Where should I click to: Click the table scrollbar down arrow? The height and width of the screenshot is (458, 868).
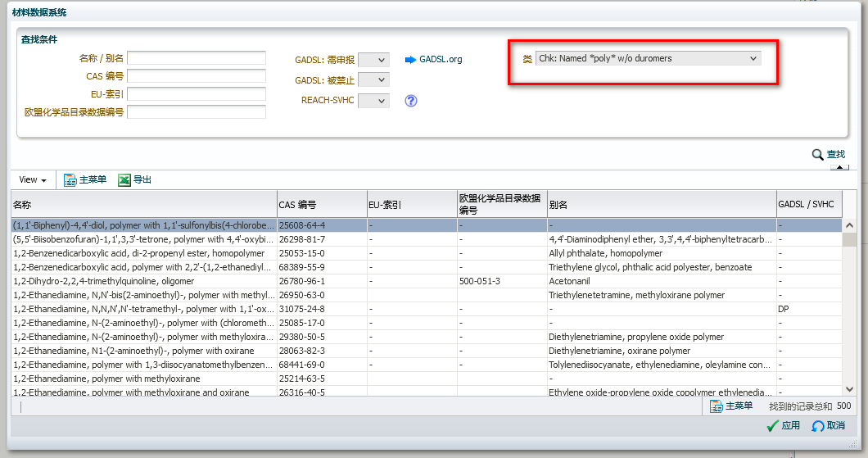[x=849, y=389]
